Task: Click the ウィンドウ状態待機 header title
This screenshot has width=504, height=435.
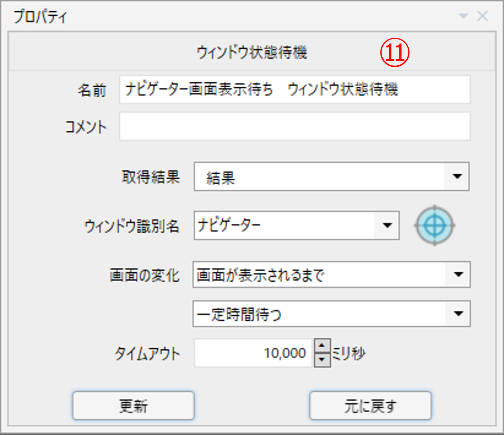Action: click(252, 52)
